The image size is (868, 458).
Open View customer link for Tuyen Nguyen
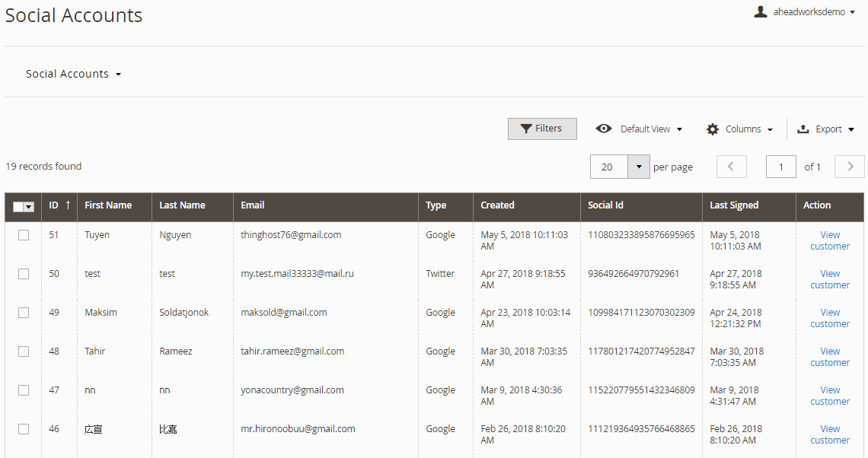pos(830,240)
